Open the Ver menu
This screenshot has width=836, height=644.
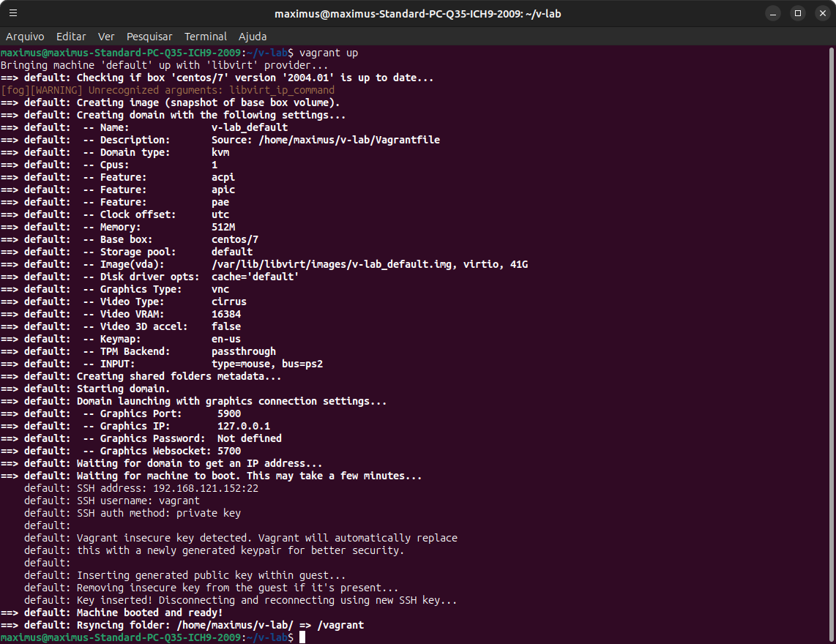point(106,36)
